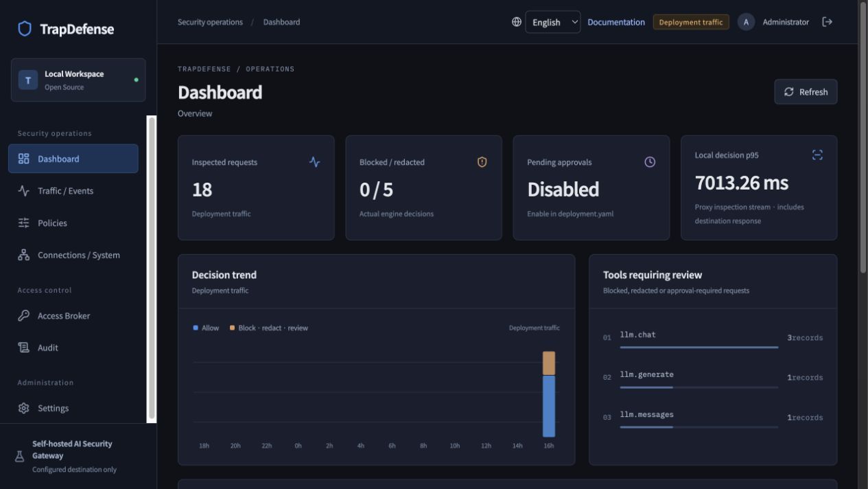Viewport: 868px width, 489px height.
Task: Click the 7013.26 ms latency value
Action: click(x=741, y=183)
